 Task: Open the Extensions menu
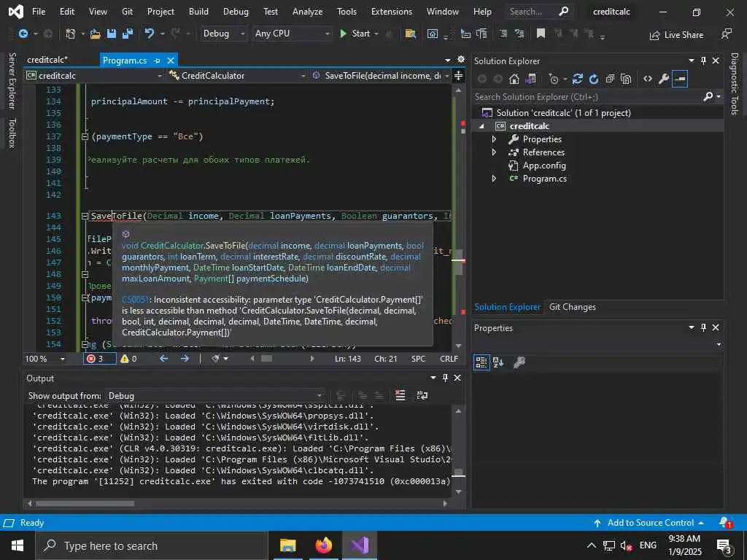click(392, 12)
